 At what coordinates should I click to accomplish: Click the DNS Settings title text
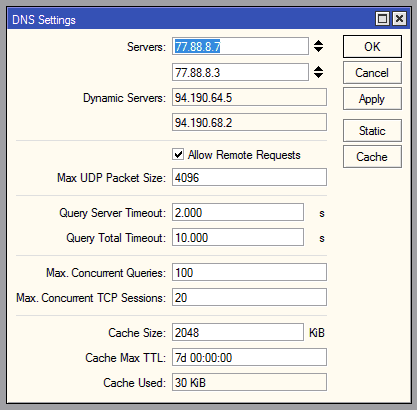coord(44,20)
